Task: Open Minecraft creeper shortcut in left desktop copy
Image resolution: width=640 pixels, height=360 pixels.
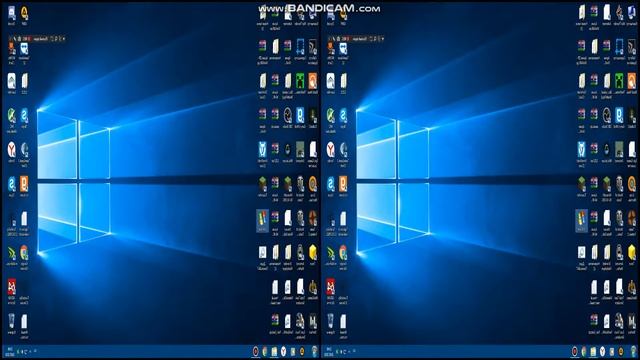Action: pos(300,81)
